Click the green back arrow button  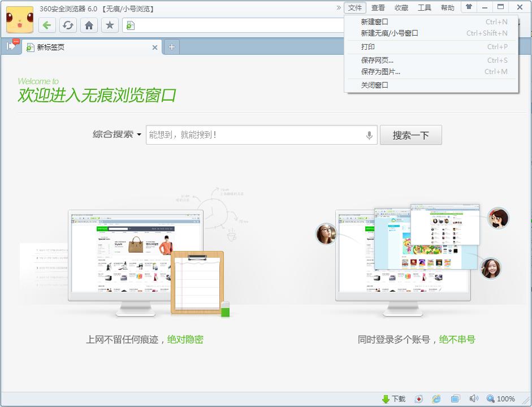pyautogui.click(x=47, y=25)
